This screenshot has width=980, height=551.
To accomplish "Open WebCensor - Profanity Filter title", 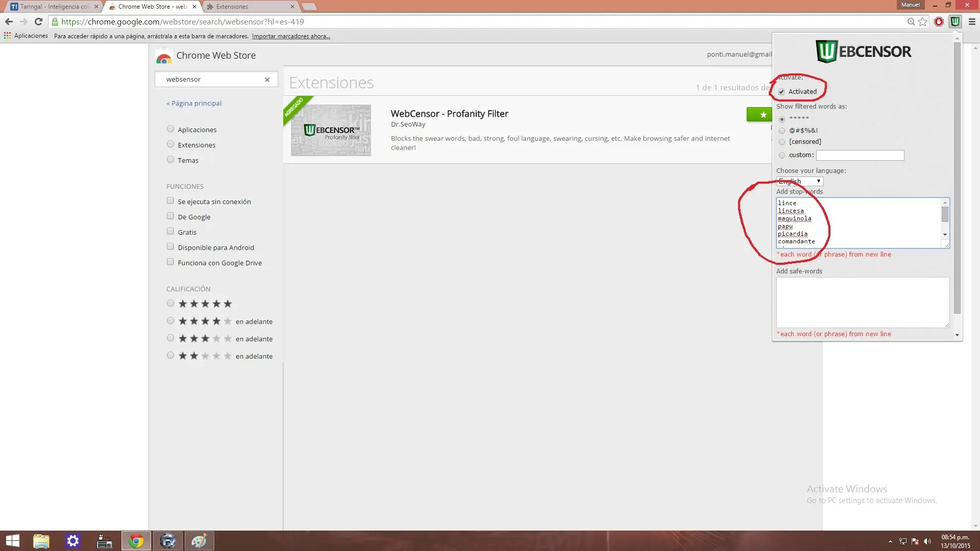I will tap(449, 114).
